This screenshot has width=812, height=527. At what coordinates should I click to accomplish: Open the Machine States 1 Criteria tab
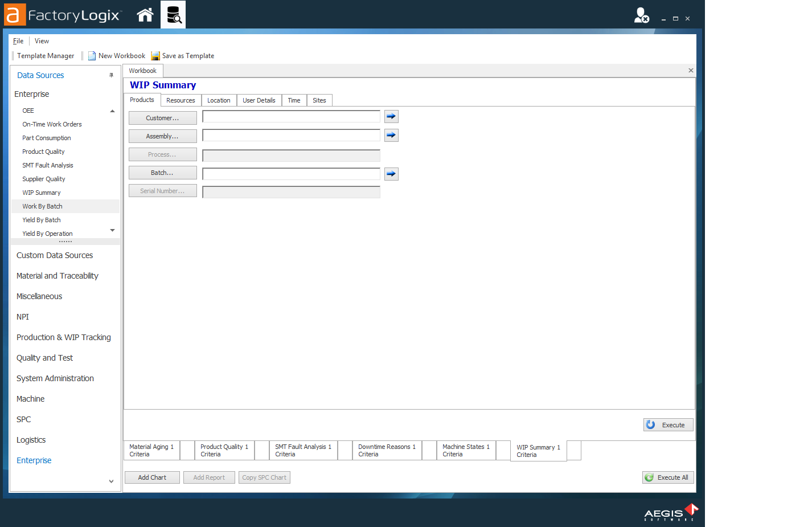(466, 450)
